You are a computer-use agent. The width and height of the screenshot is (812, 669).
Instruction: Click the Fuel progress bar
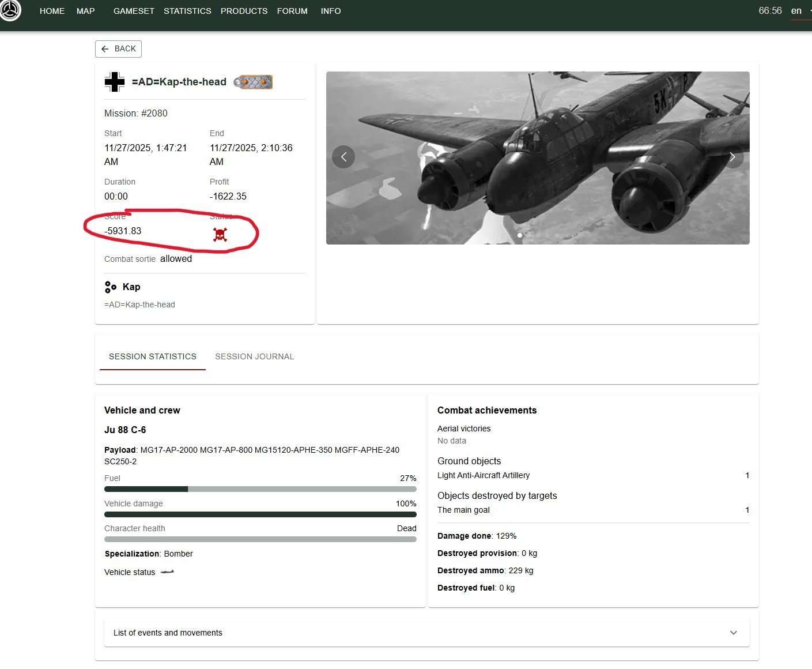click(x=260, y=489)
